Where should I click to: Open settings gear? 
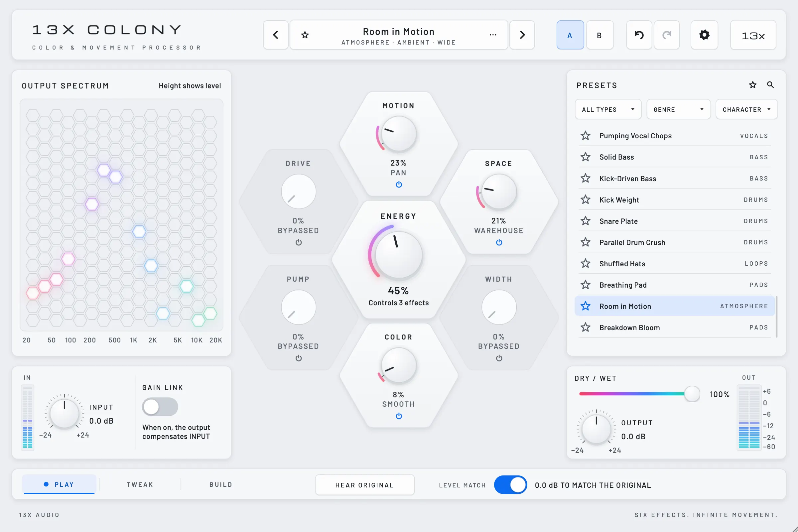click(x=704, y=35)
